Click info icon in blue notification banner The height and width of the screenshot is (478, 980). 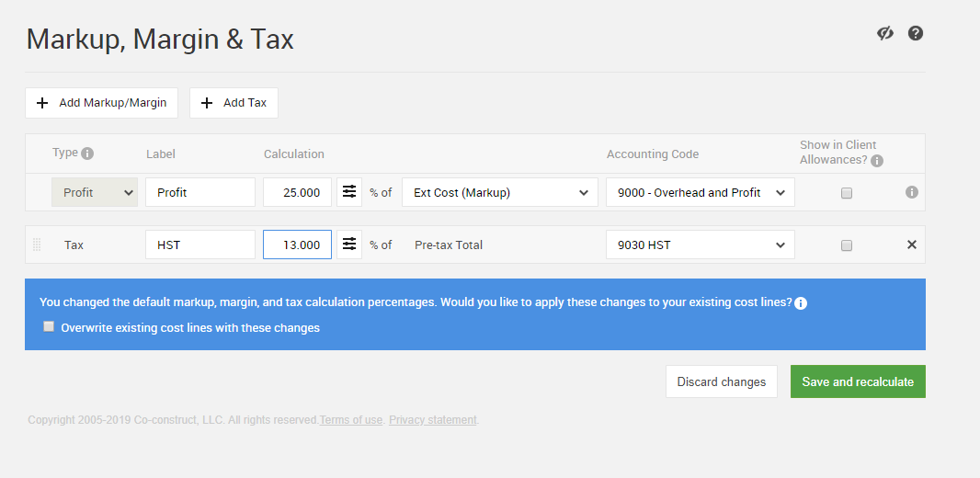click(800, 303)
